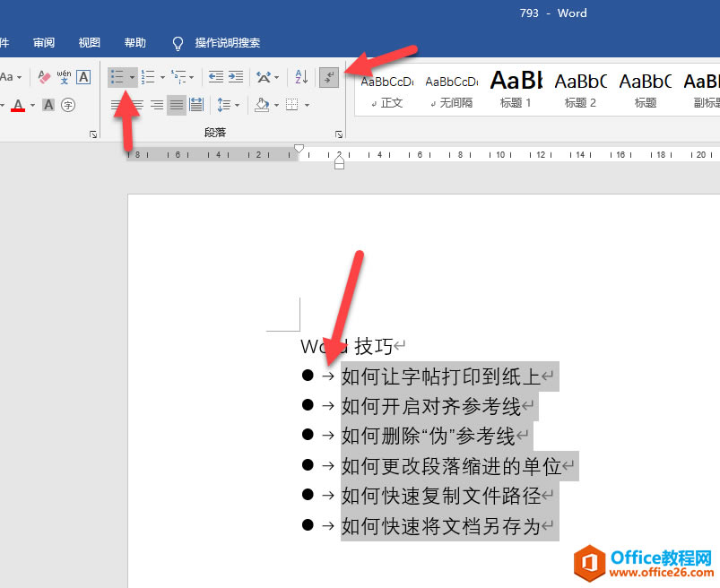Toggle show/hide paragraph marks
The width and height of the screenshot is (720, 588).
tap(329, 77)
